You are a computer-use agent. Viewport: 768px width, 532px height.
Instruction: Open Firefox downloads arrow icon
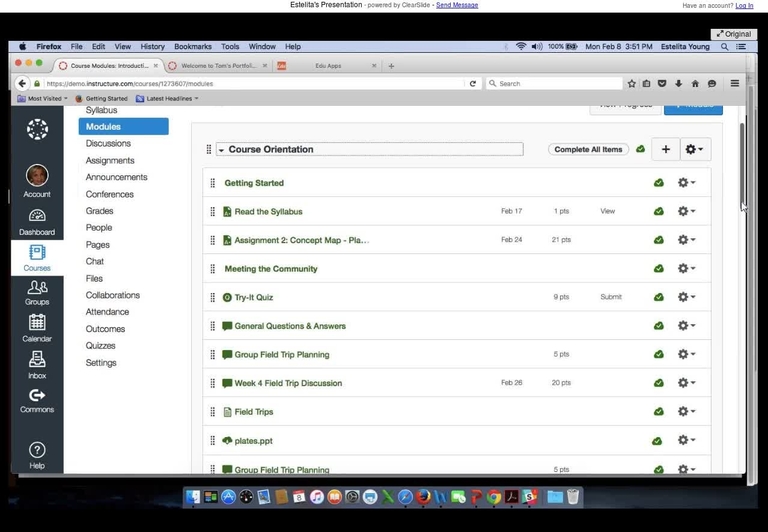click(678, 83)
